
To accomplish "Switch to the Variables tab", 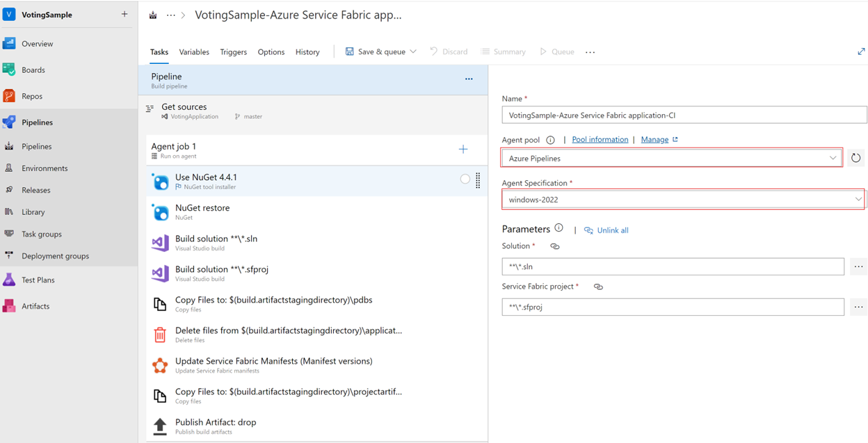I will click(194, 52).
